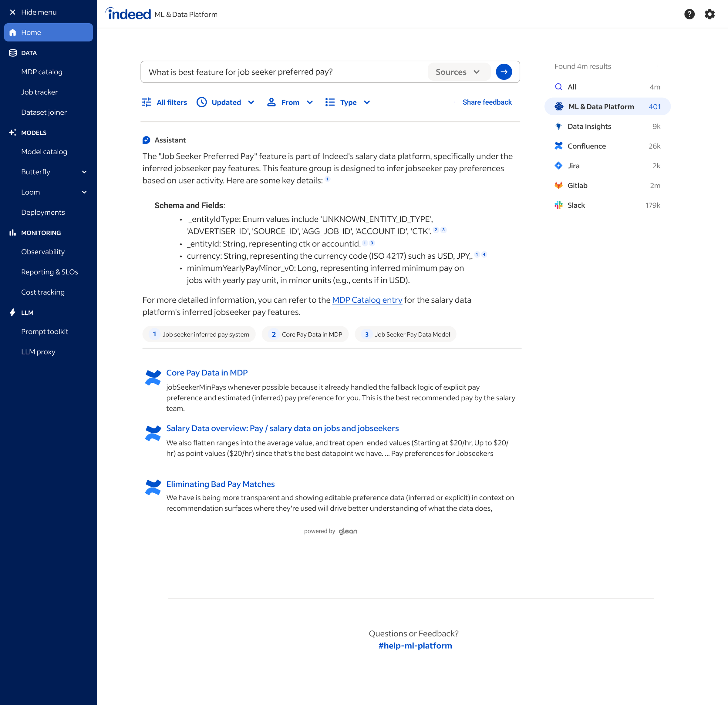Expand the Updated filter chevron
The image size is (728, 705).
coord(251,102)
